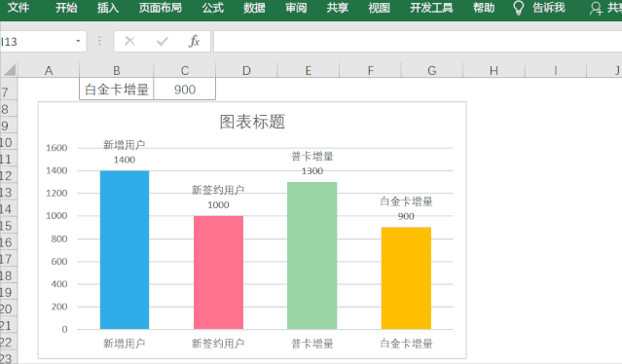The width and height of the screenshot is (622, 364).
Task: Switch to the 开始 ribbon tab
Action: (66, 8)
